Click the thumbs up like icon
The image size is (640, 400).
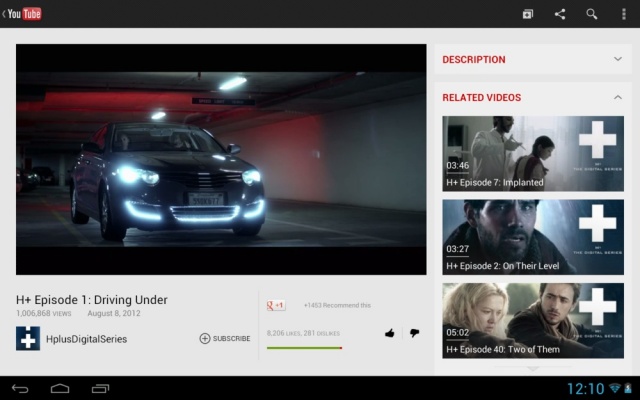click(x=390, y=333)
